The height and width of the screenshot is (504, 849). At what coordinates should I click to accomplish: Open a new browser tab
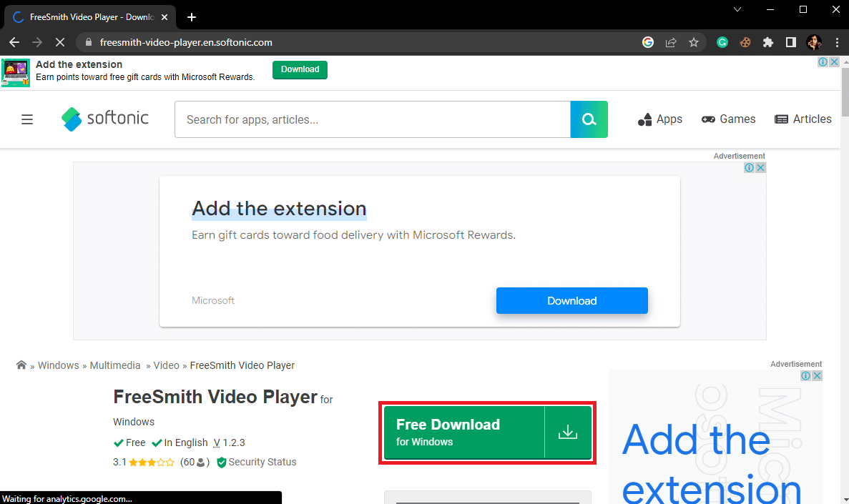pos(191,17)
